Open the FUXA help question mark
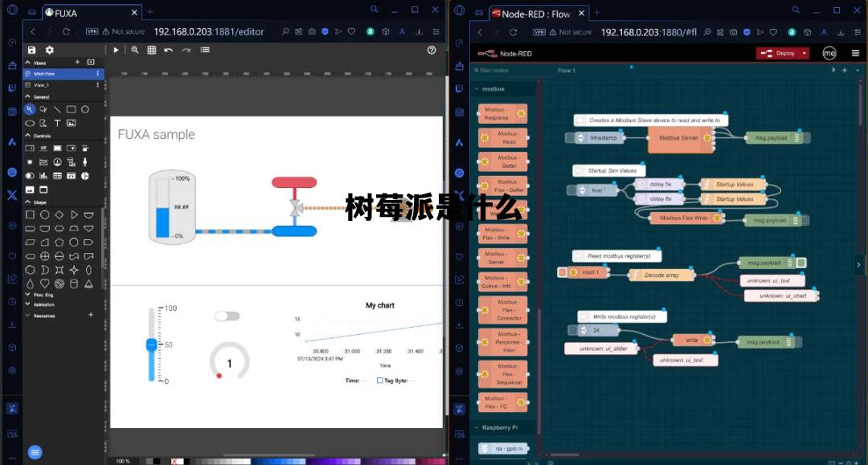This screenshot has width=868, height=465. 432,51
